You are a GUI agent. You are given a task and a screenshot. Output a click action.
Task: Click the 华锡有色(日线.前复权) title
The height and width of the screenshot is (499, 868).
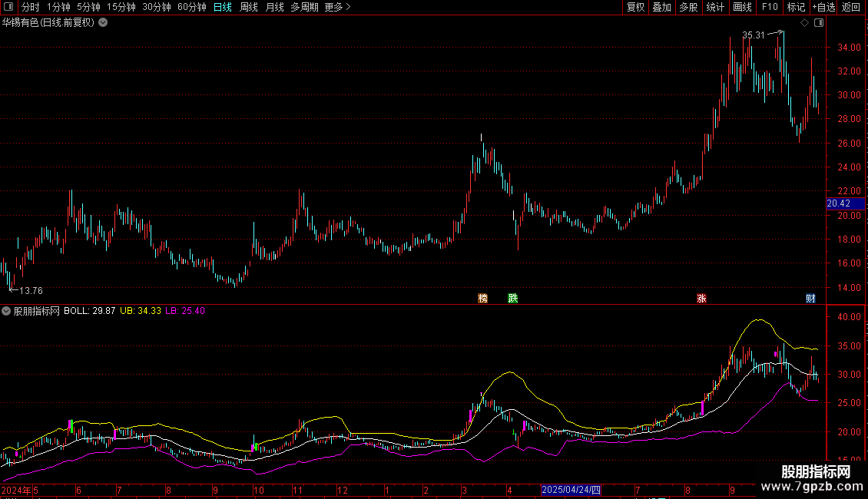click(x=48, y=23)
